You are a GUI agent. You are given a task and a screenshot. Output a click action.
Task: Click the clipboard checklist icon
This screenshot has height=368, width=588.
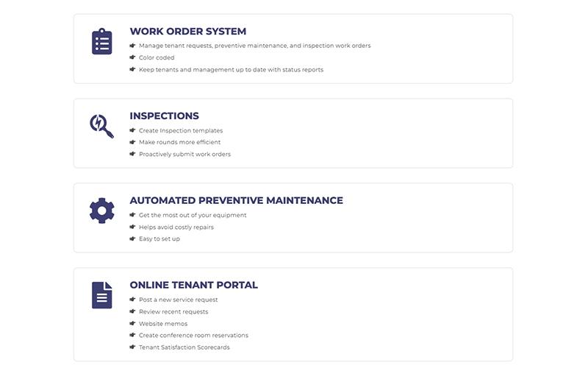click(x=101, y=41)
